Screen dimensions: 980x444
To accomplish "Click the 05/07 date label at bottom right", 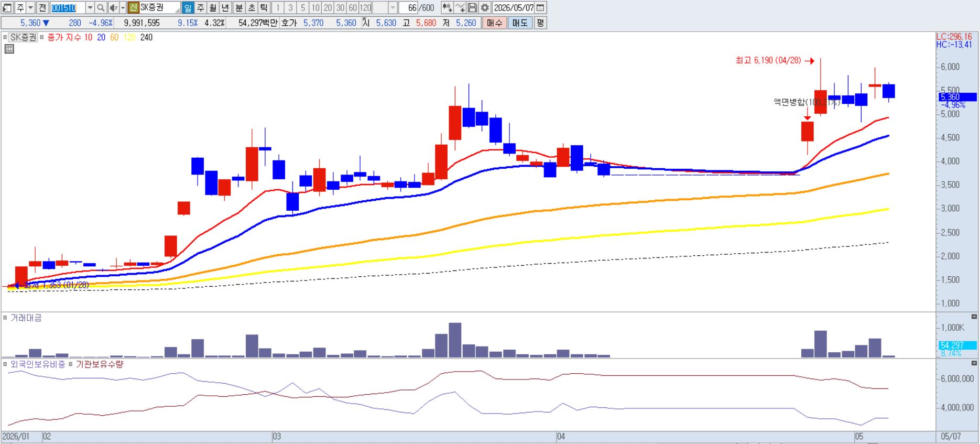I will click(951, 436).
